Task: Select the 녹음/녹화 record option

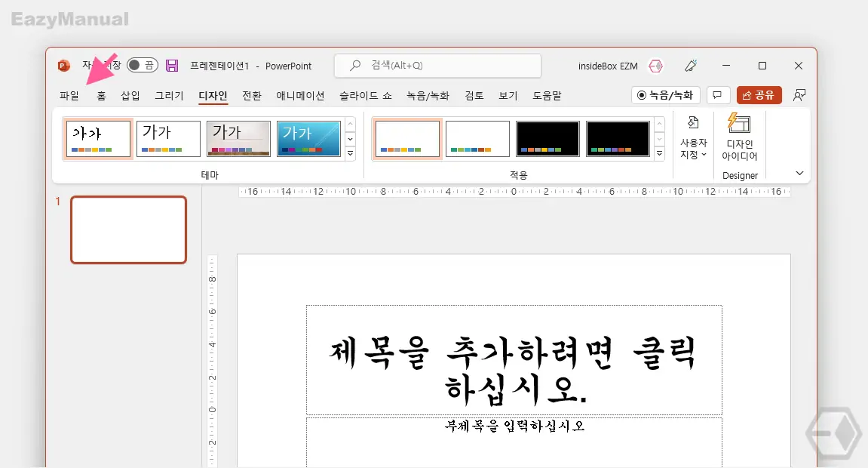Action: [664, 95]
